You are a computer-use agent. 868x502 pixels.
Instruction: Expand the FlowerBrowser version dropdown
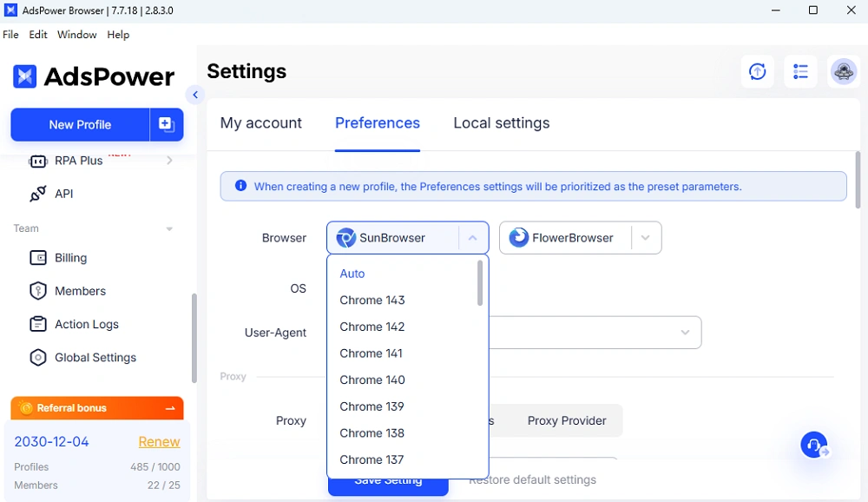645,238
